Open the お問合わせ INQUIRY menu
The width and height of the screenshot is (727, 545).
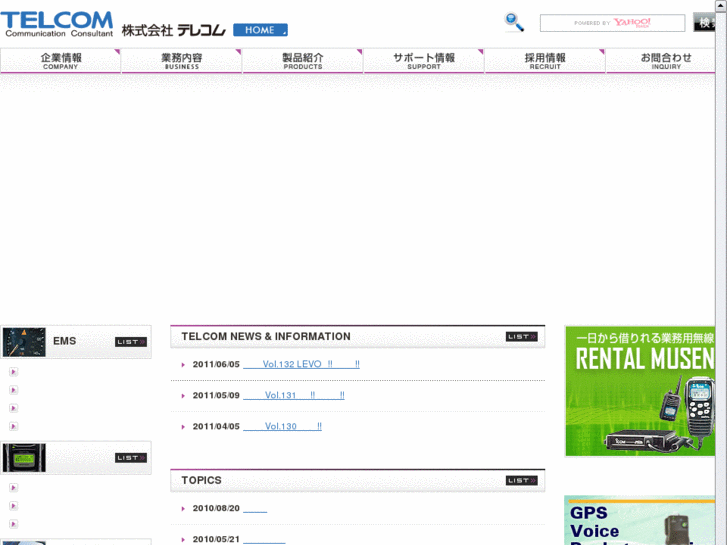[x=661, y=61]
